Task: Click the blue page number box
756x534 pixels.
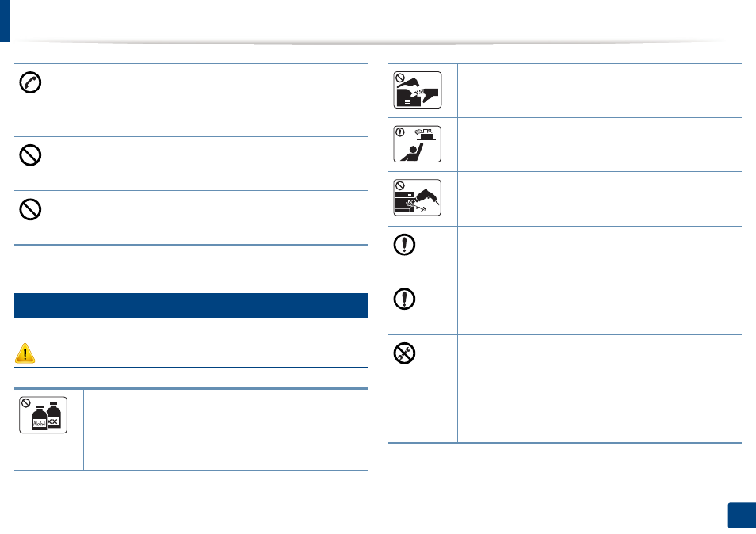Action: [x=742, y=516]
